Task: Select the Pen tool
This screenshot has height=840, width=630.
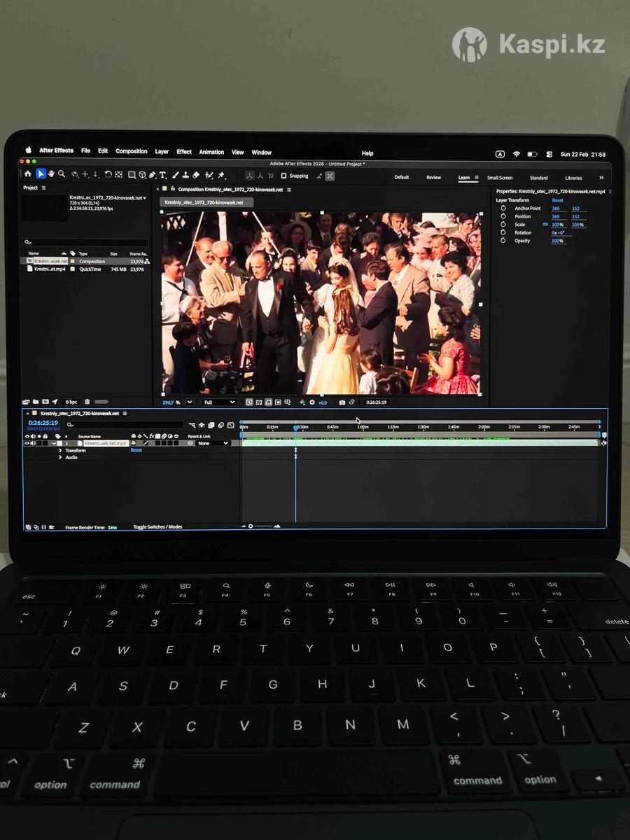Action: click(153, 175)
